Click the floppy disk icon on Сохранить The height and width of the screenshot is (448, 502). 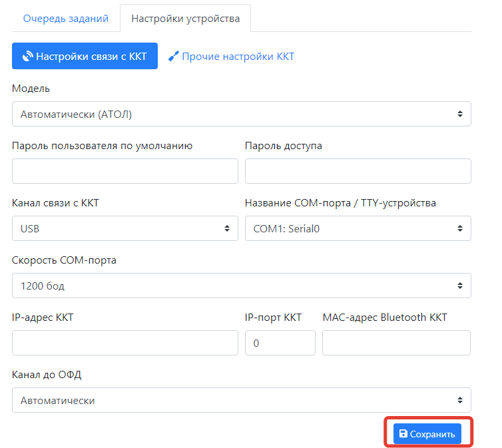(x=403, y=434)
